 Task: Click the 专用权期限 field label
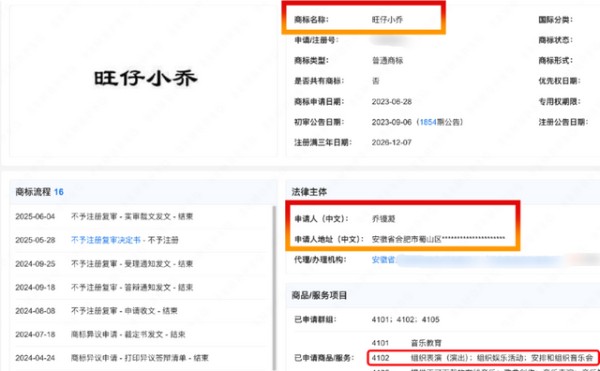559,102
